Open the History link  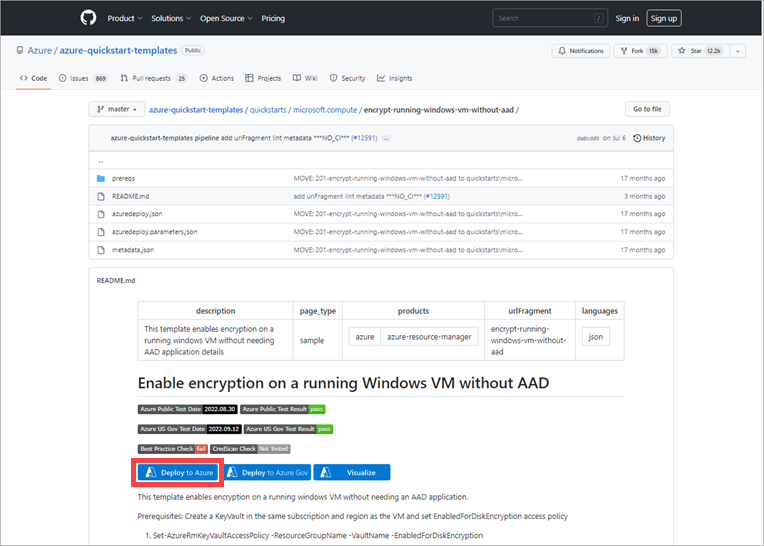[x=649, y=138]
